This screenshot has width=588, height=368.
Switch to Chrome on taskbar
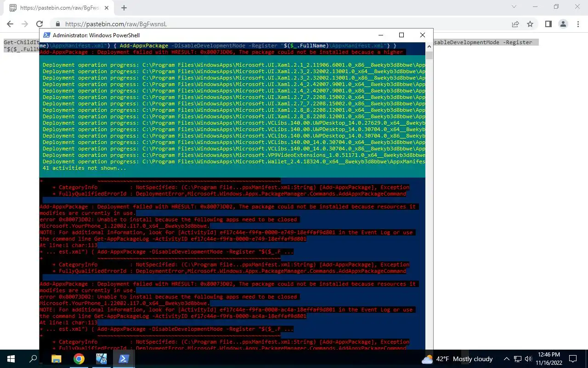[79, 359]
